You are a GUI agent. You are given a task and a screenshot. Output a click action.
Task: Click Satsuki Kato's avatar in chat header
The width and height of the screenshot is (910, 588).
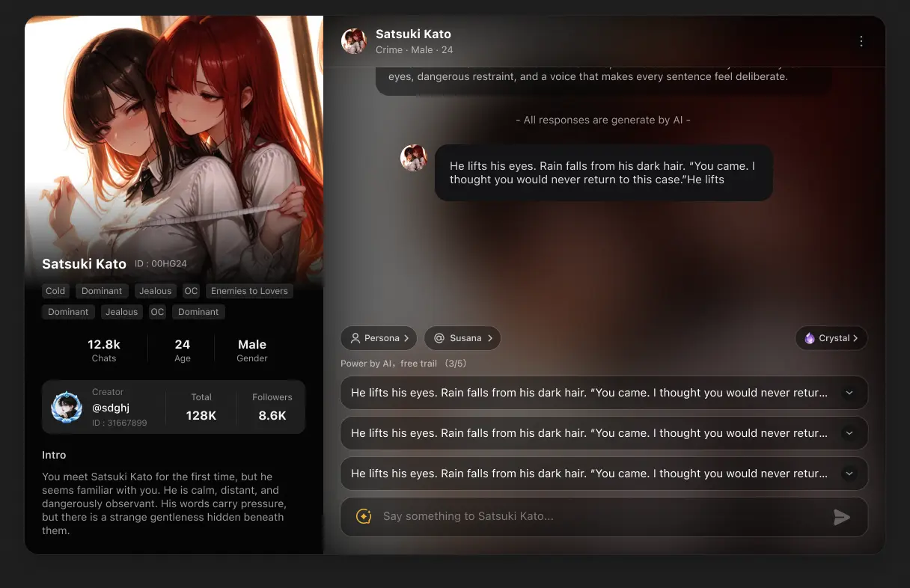click(354, 41)
